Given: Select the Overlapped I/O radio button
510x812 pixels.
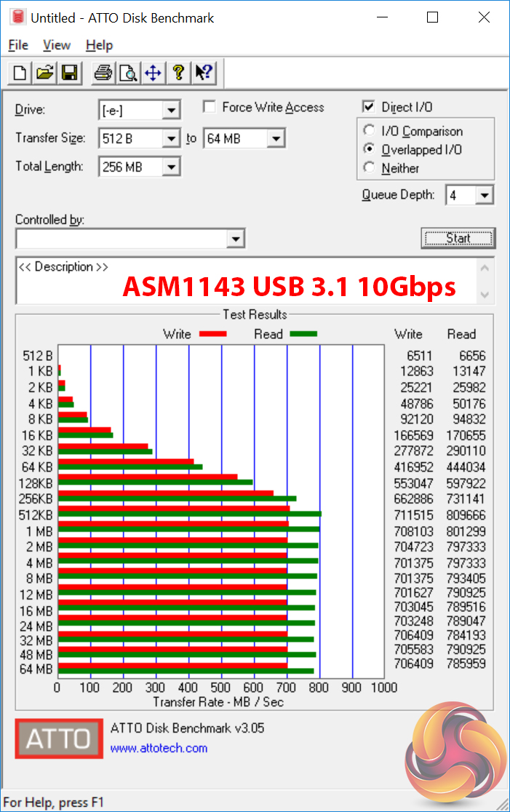Looking at the screenshot, I should (369, 149).
